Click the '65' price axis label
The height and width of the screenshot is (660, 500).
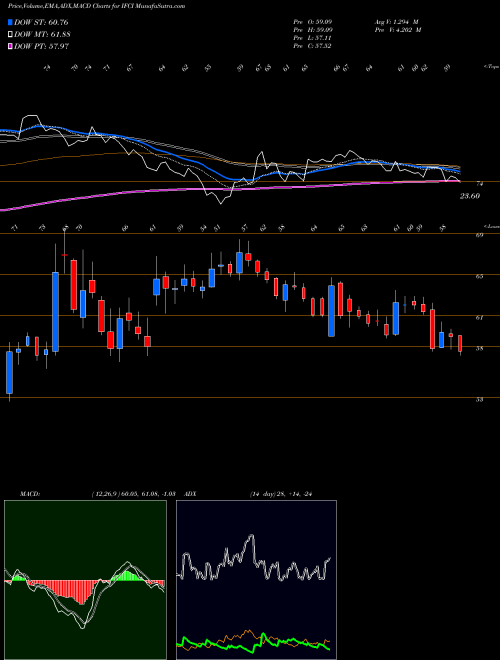(x=479, y=277)
